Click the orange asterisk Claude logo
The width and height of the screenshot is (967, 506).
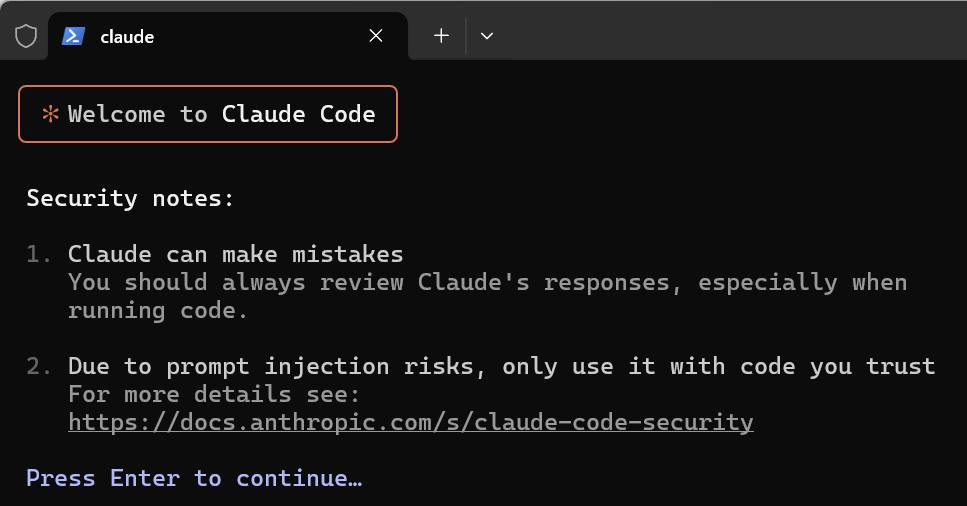[x=50, y=114]
